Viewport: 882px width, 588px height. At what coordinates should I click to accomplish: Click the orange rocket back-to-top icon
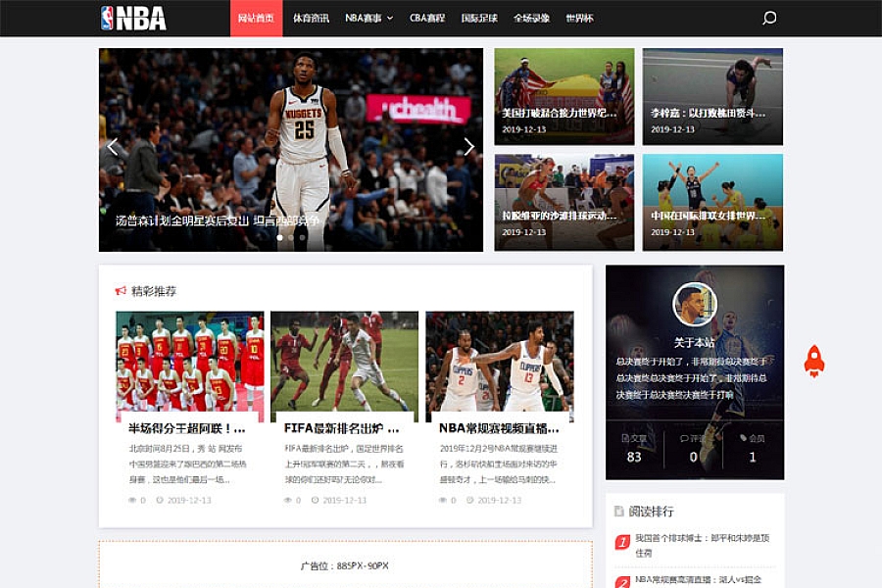click(813, 361)
